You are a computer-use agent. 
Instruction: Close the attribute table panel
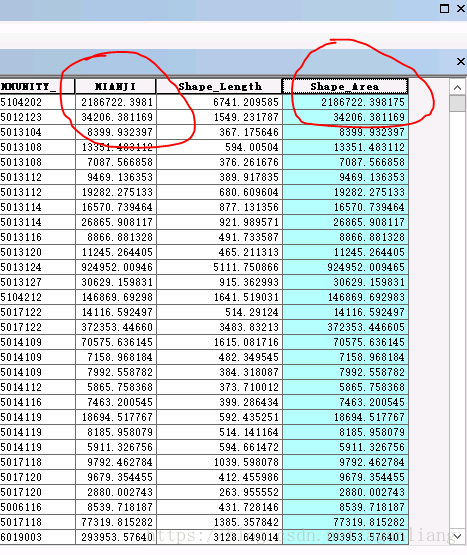point(460,62)
